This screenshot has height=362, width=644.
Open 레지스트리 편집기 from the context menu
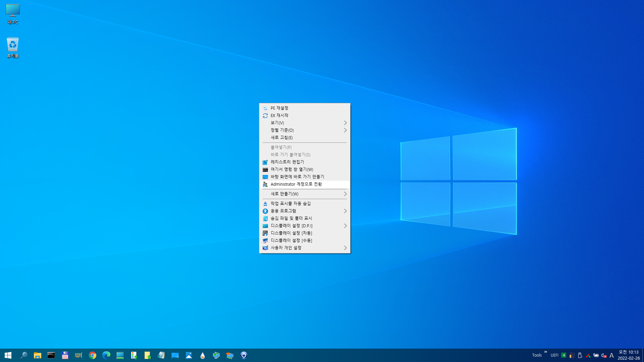[305, 162]
